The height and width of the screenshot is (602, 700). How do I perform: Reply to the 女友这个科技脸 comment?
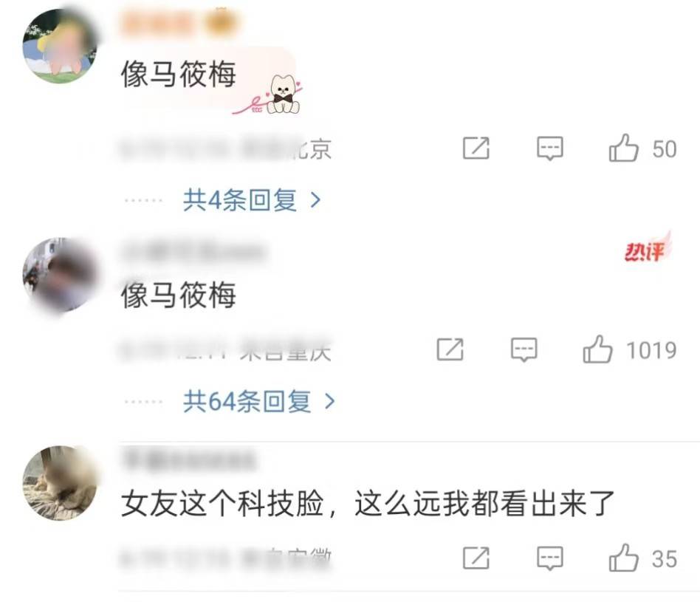tap(549, 558)
